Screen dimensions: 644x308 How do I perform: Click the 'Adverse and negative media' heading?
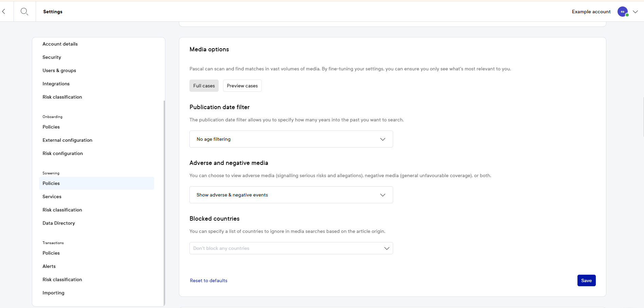tap(229, 163)
